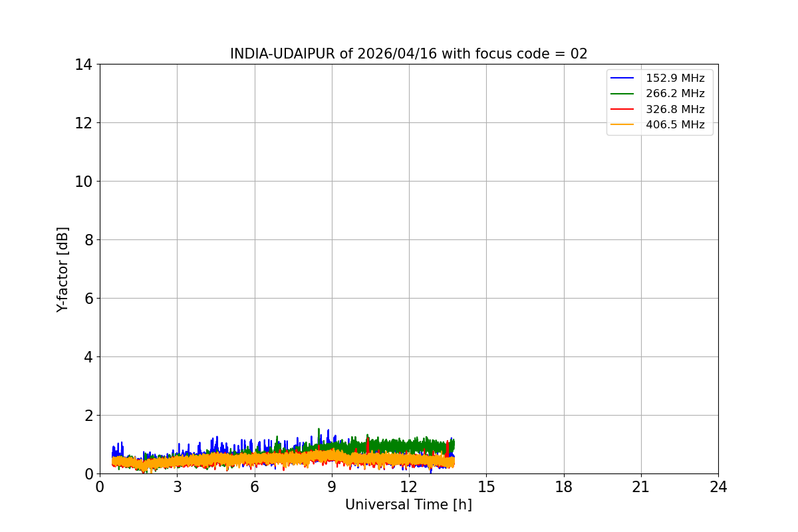Click the x-axis tick label 3
The width and height of the screenshot is (798, 532).
click(177, 487)
